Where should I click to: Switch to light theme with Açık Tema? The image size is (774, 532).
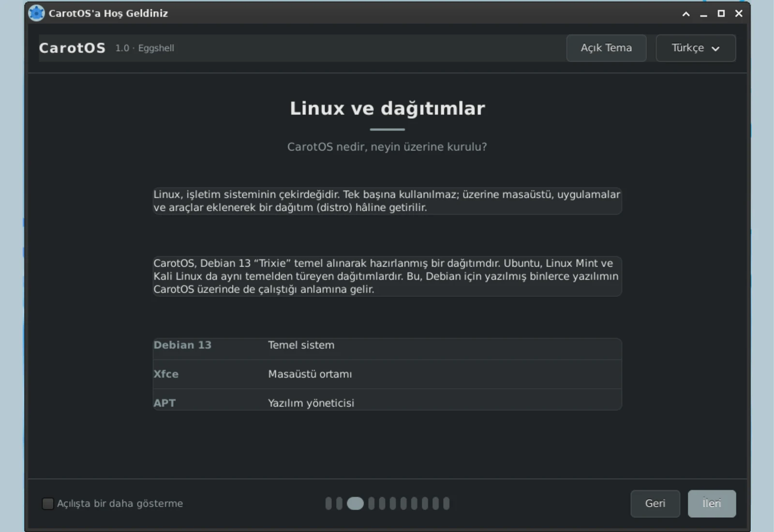[606, 48]
